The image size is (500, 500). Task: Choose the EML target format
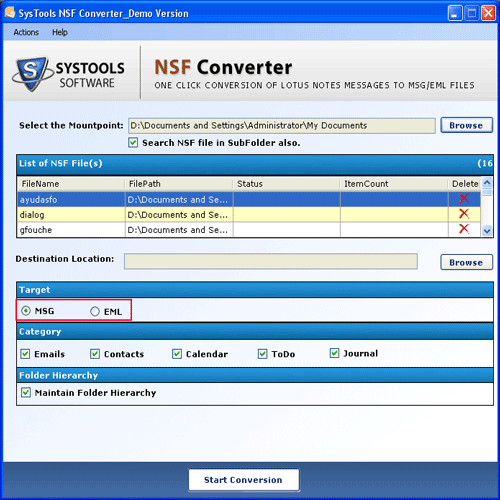pos(95,311)
